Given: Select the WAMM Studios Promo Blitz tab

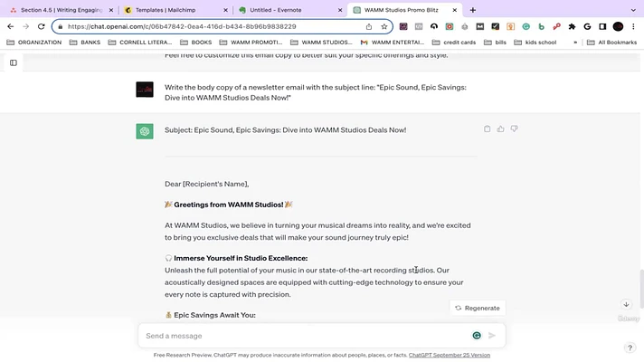Looking at the screenshot, I should tap(402, 10).
